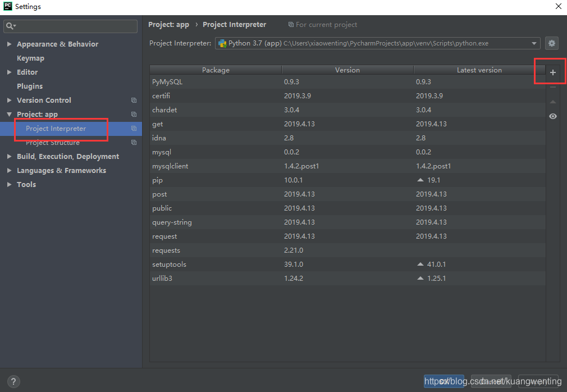Click the Project: app breadcrumb
567x392 pixels.
168,25
